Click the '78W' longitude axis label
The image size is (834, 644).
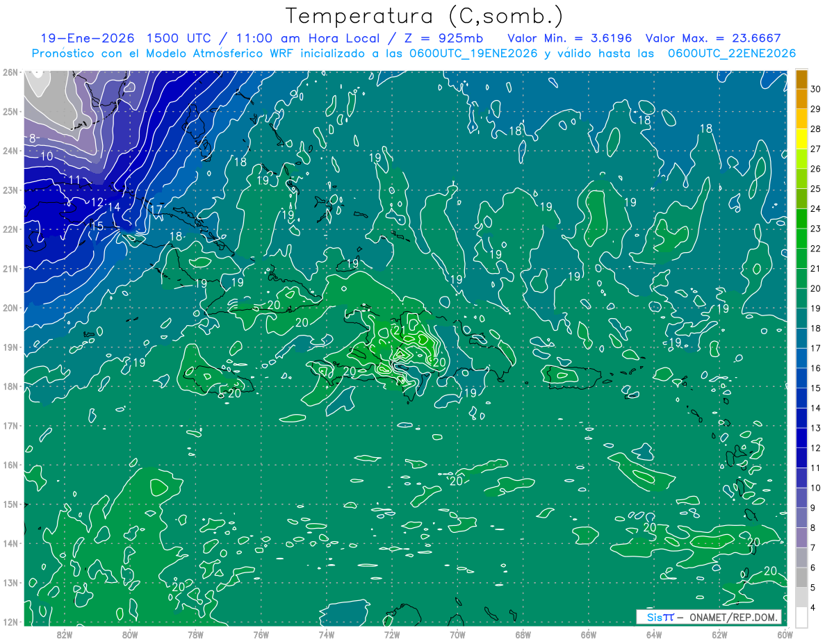(195, 634)
